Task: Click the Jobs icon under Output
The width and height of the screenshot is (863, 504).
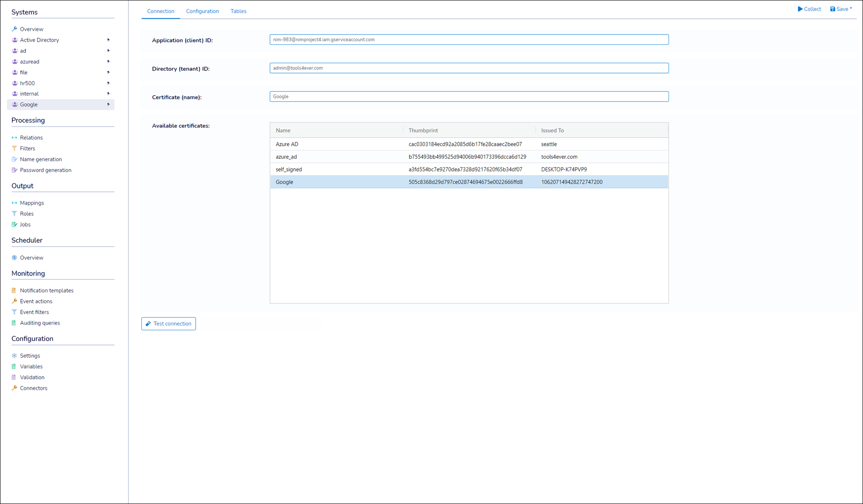Action: (14, 224)
